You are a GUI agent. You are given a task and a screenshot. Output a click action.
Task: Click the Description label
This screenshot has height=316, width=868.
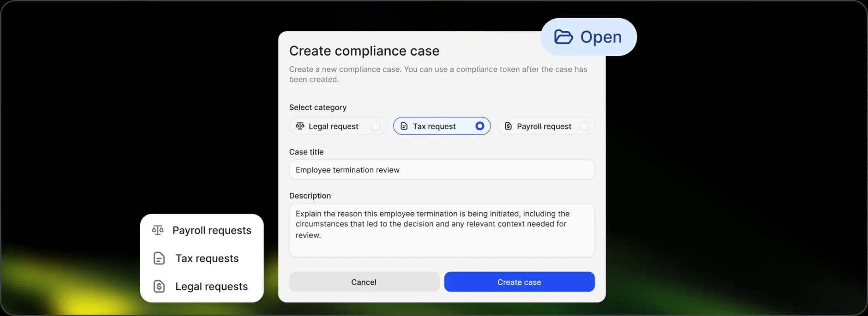[x=310, y=196]
